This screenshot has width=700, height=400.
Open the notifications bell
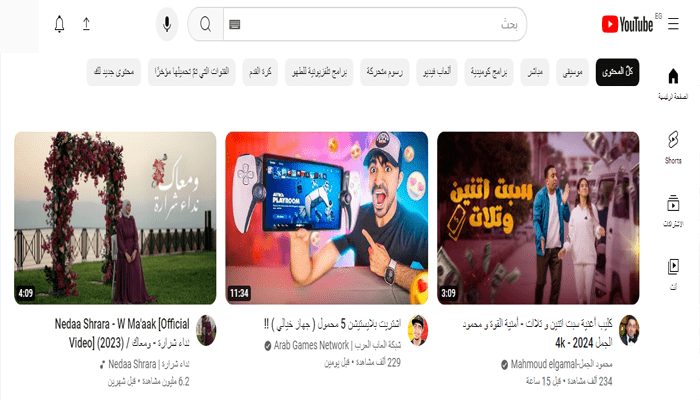(x=59, y=24)
